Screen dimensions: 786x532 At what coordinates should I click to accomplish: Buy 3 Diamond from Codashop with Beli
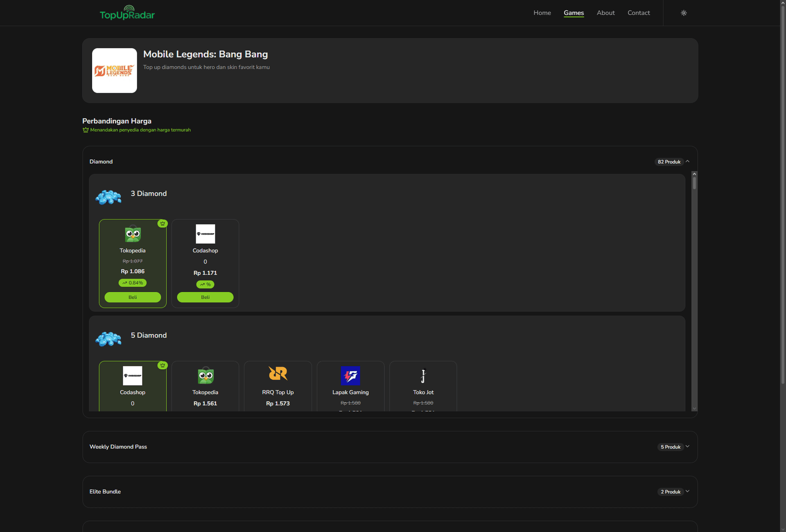click(x=205, y=297)
